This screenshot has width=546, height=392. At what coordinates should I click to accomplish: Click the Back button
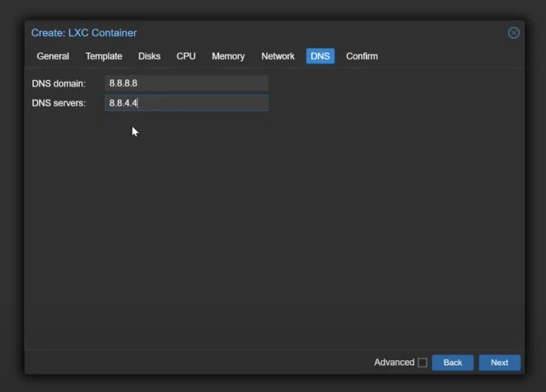(452, 362)
